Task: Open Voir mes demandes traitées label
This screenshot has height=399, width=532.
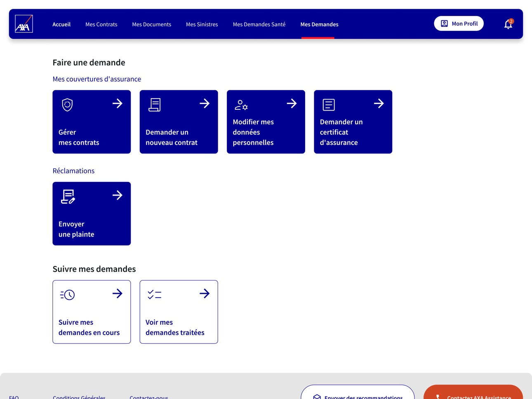Action: [175, 327]
